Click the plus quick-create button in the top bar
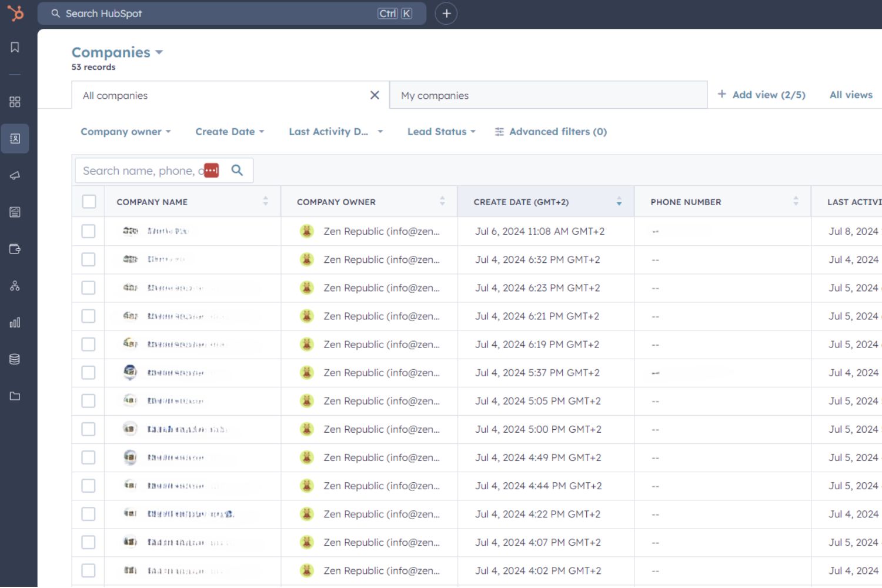Screen dimensions: 882x588 [446, 14]
